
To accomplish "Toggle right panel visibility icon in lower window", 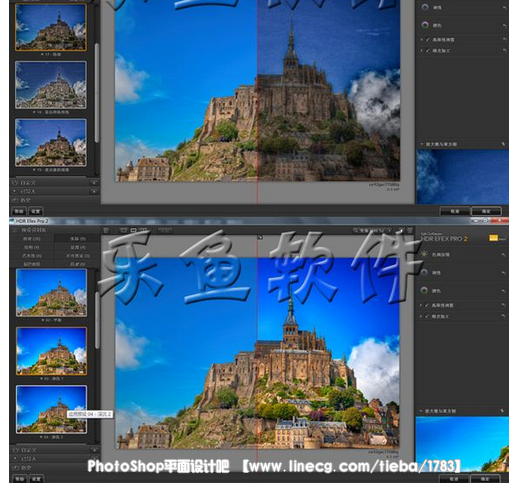I will [410, 231].
